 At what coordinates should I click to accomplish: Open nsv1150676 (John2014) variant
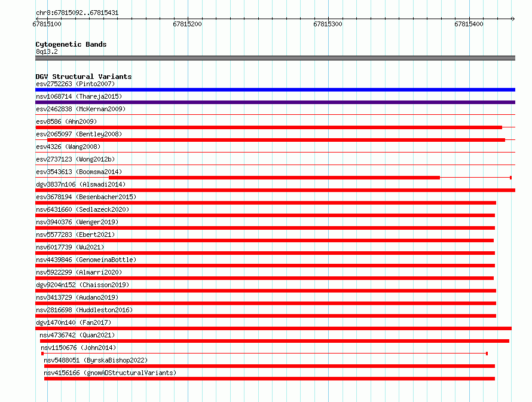point(78,348)
